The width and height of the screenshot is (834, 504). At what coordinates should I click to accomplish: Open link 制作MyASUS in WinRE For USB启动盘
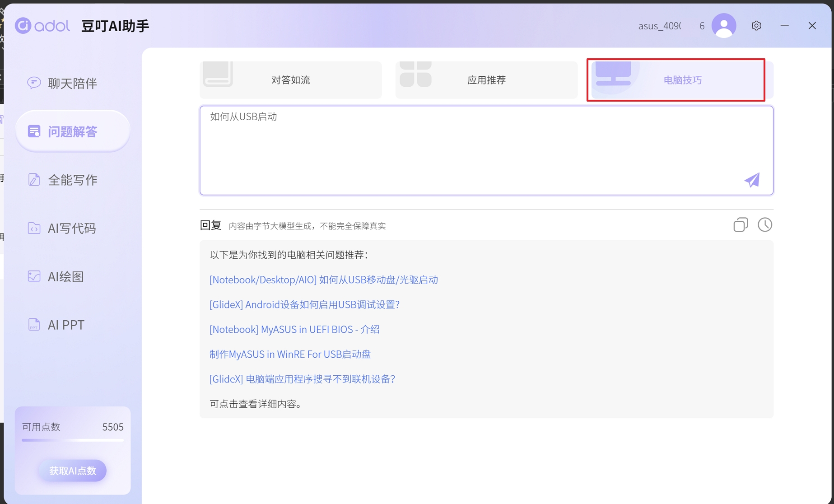tap(290, 354)
